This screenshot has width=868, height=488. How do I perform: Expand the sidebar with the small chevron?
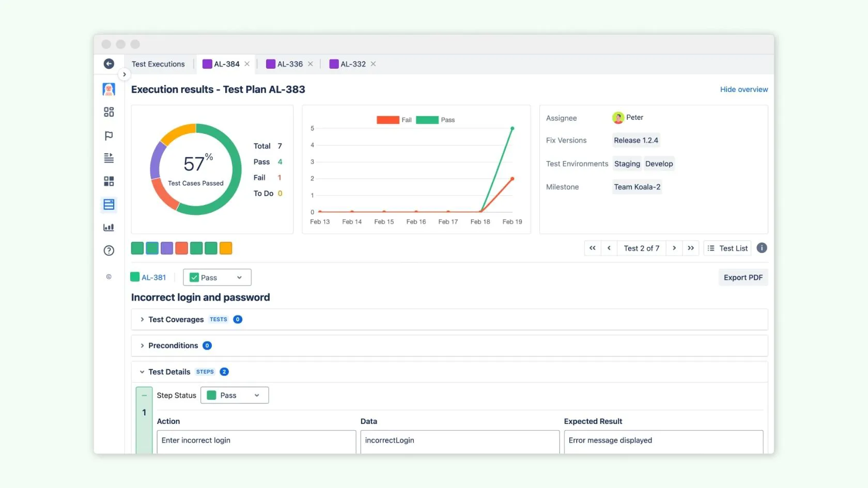[124, 74]
